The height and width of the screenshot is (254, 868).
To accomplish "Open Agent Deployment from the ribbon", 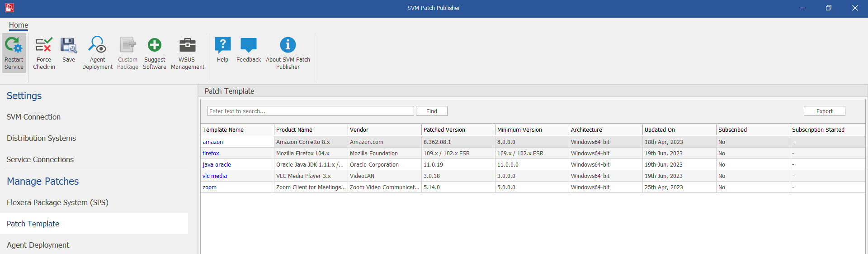I will (97, 46).
